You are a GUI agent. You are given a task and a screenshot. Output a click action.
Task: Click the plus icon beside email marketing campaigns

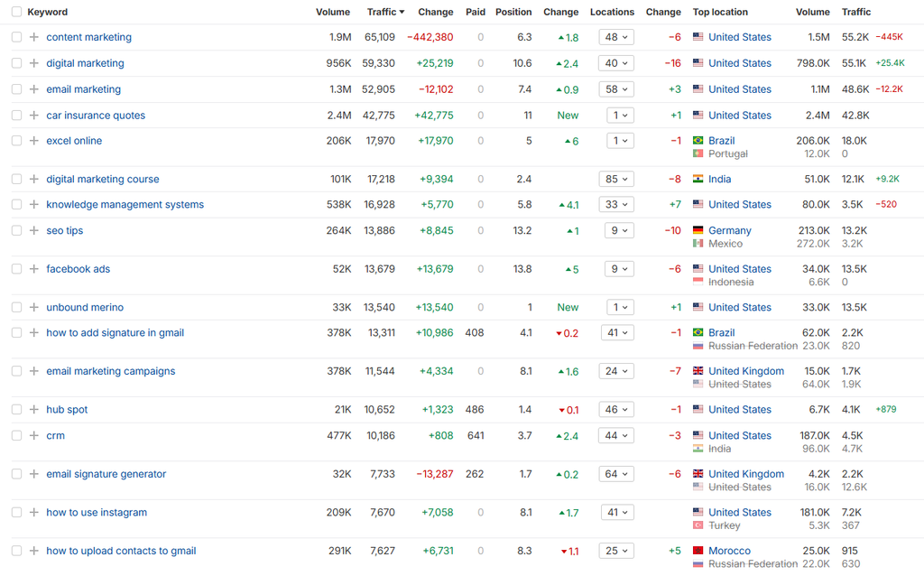34,371
